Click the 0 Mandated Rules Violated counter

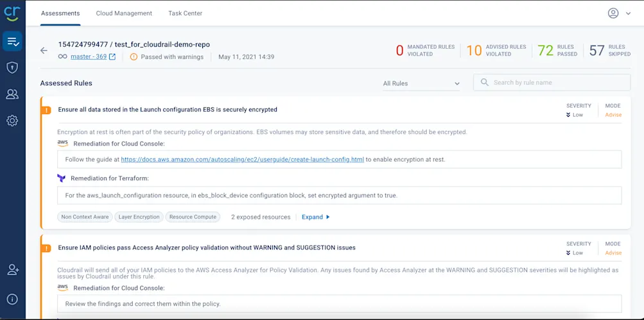click(x=425, y=51)
